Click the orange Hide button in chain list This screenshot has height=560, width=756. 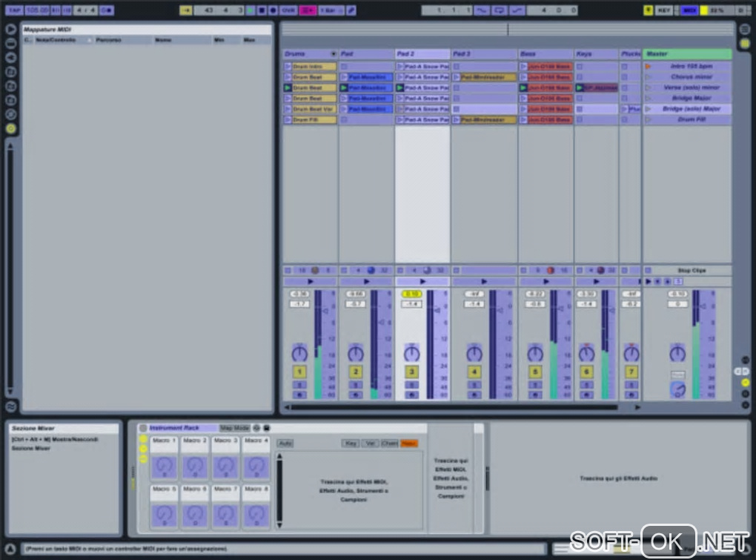tap(409, 444)
